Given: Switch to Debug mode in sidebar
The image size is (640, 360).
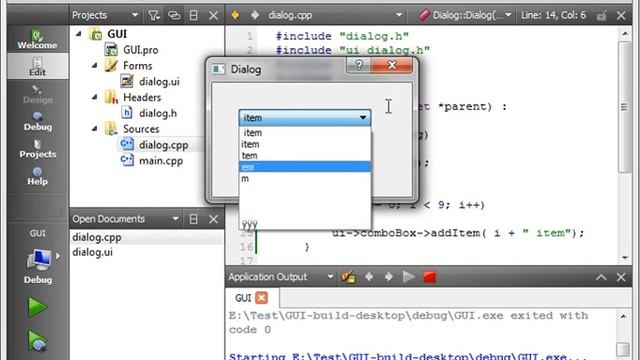Looking at the screenshot, I should pos(37,121).
